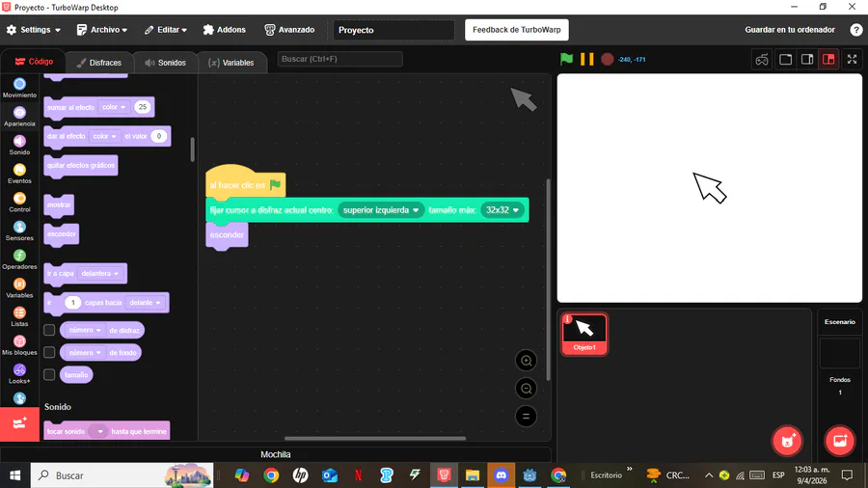Switch to the Variables tab
This screenshot has height=488, width=868.
(231, 63)
